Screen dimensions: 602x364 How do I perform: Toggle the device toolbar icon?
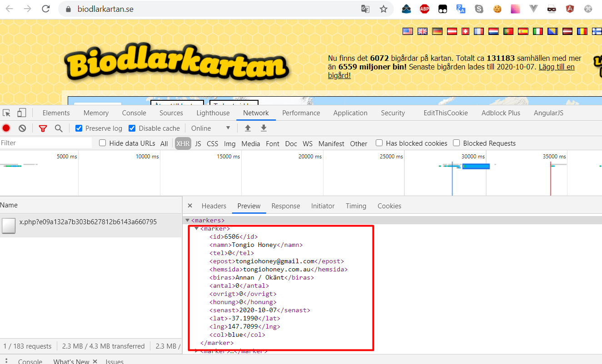pos(21,113)
